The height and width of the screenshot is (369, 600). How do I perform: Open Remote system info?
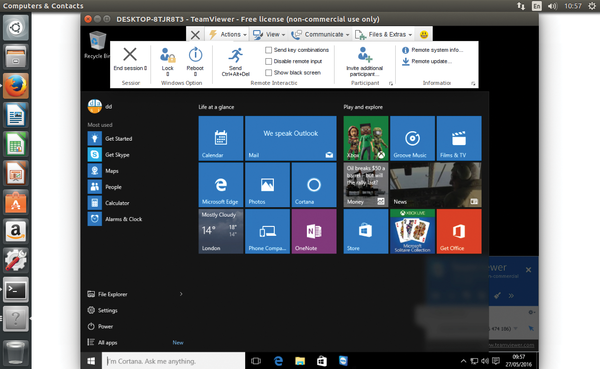click(x=433, y=50)
